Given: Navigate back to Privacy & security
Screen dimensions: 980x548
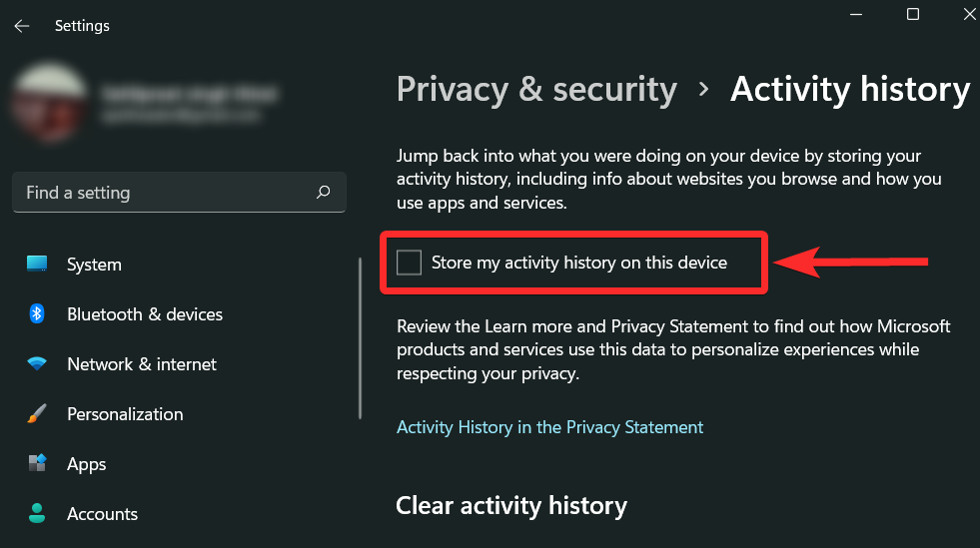Looking at the screenshot, I should 536,89.
